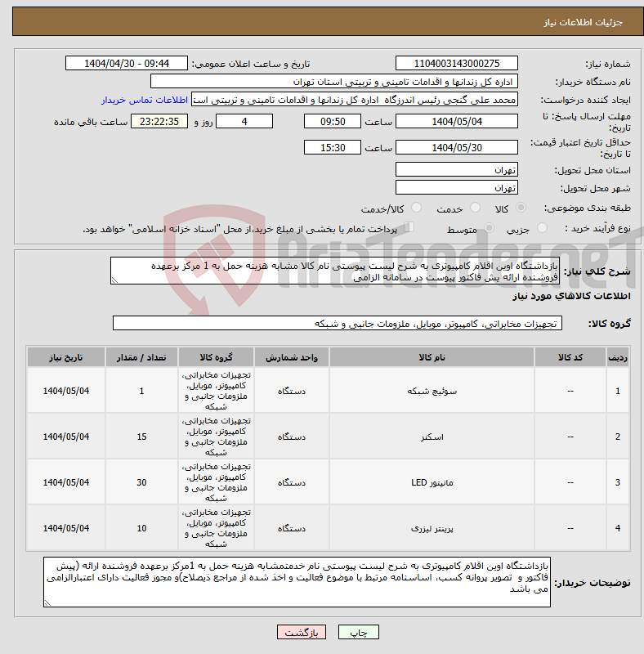
Task: Click the buyer organization name field
Action: click(334, 81)
